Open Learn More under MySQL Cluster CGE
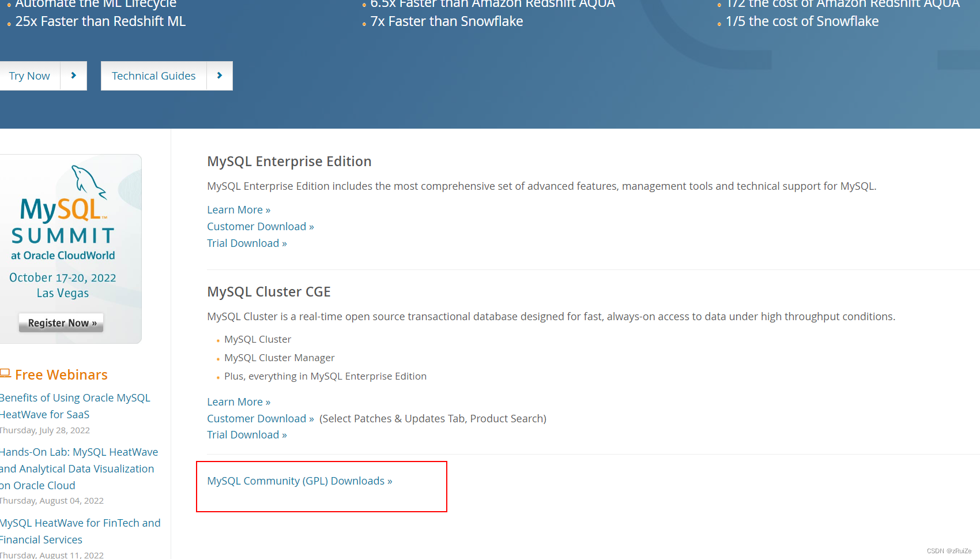The image size is (980, 559). [239, 402]
